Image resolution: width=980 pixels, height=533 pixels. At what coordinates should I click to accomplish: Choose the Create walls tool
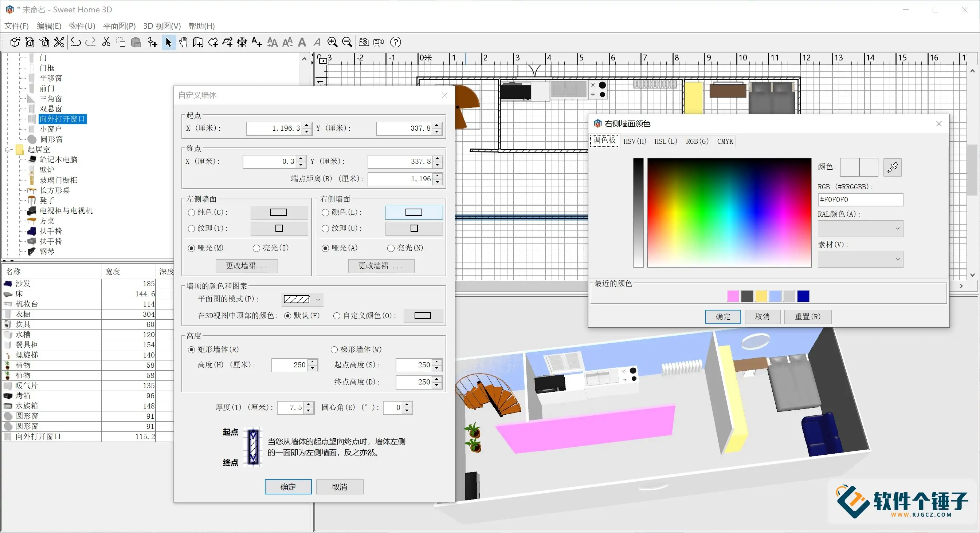[198, 42]
